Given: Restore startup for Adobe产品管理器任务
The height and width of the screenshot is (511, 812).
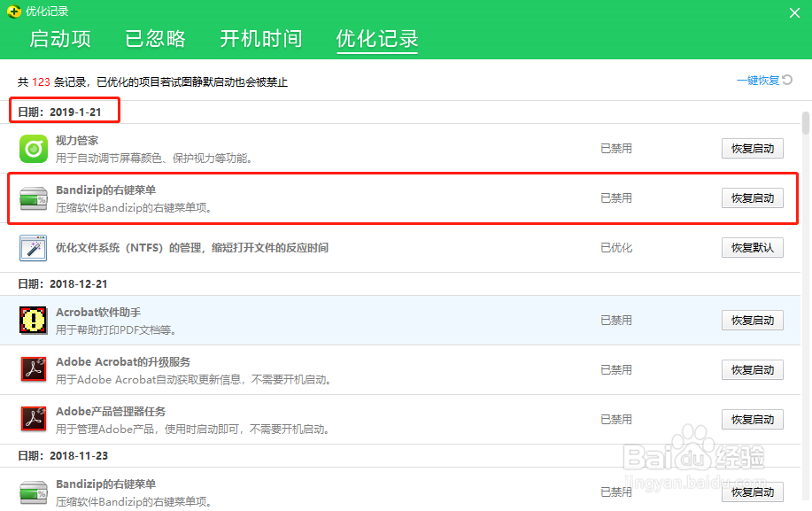Looking at the screenshot, I should coord(753,420).
